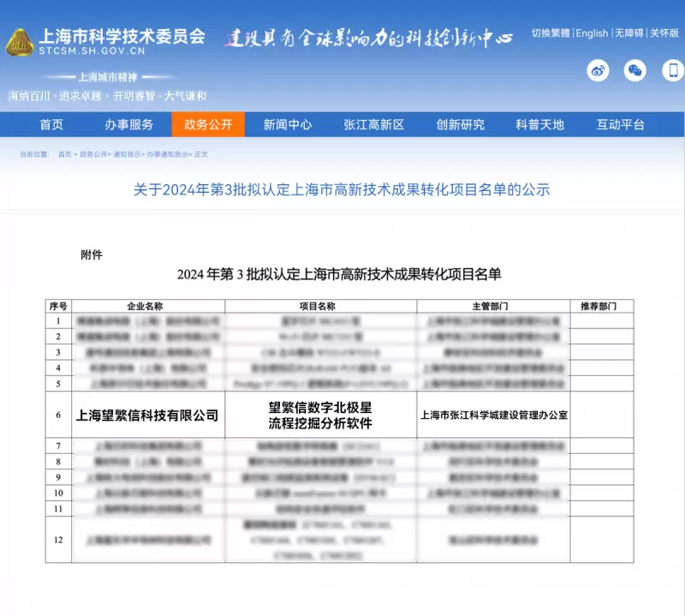Screen dimensions: 685x616
Task: Click the 上海望繁信科技有限公司 table cell
Action: [147, 416]
